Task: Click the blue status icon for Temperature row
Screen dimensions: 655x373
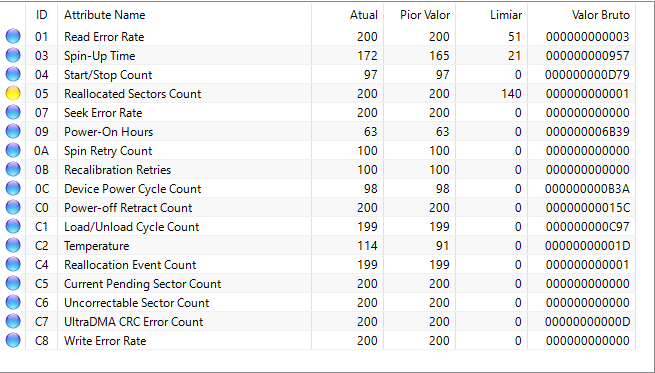Action: [13, 246]
